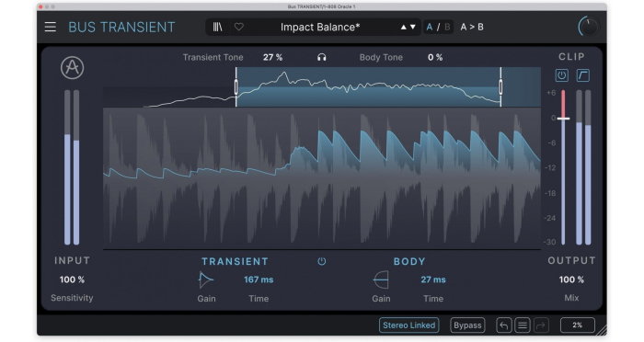Toggle the Clip power button
The height and width of the screenshot is (342, 644).
tap(561, 75)
